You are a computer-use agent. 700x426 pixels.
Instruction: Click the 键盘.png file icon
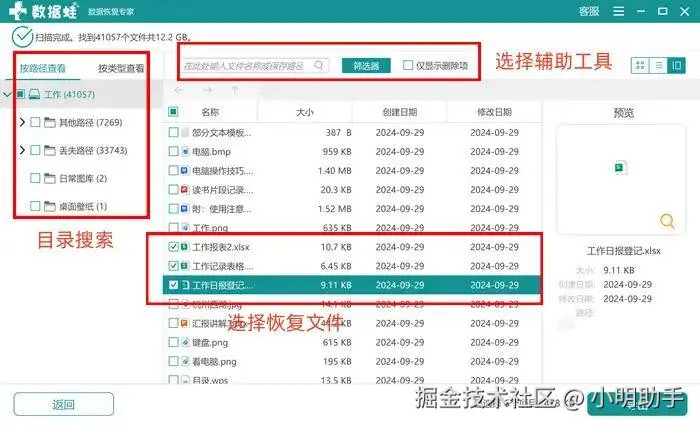[185, 342]
